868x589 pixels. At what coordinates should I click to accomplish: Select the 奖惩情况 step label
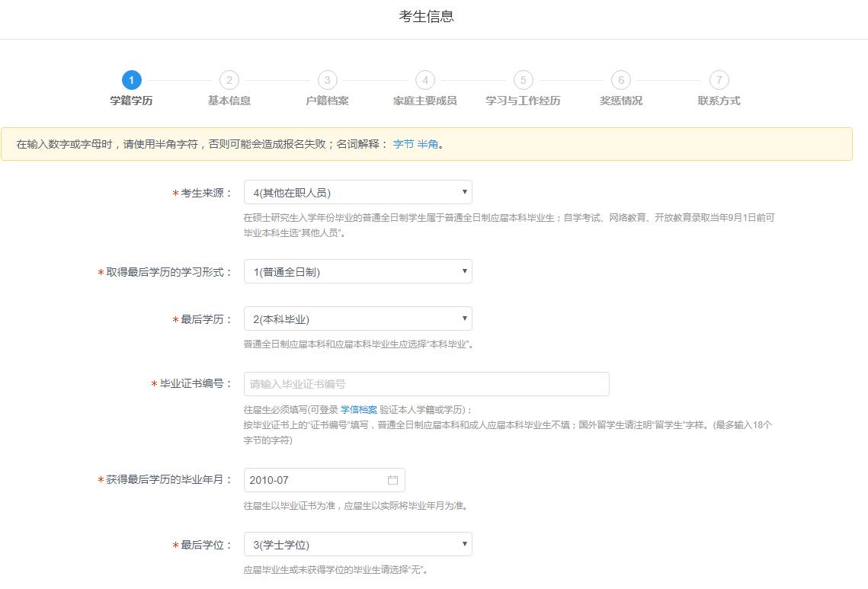coord(621,101)
